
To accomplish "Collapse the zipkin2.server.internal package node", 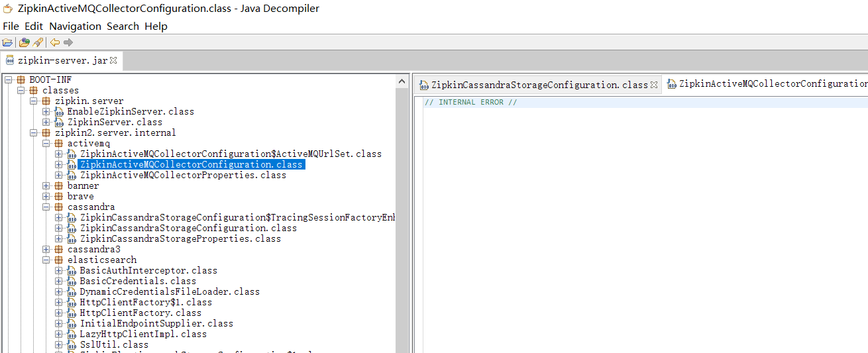I will coord(33,132).
